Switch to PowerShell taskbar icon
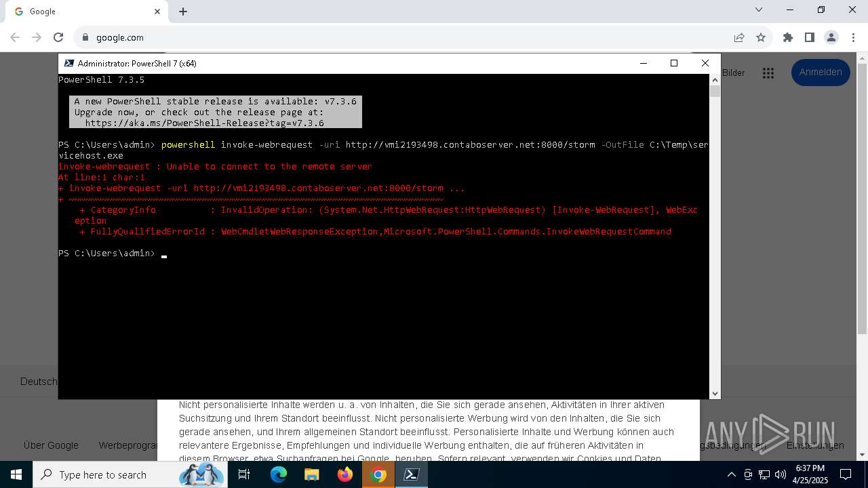 coord(412,474)
